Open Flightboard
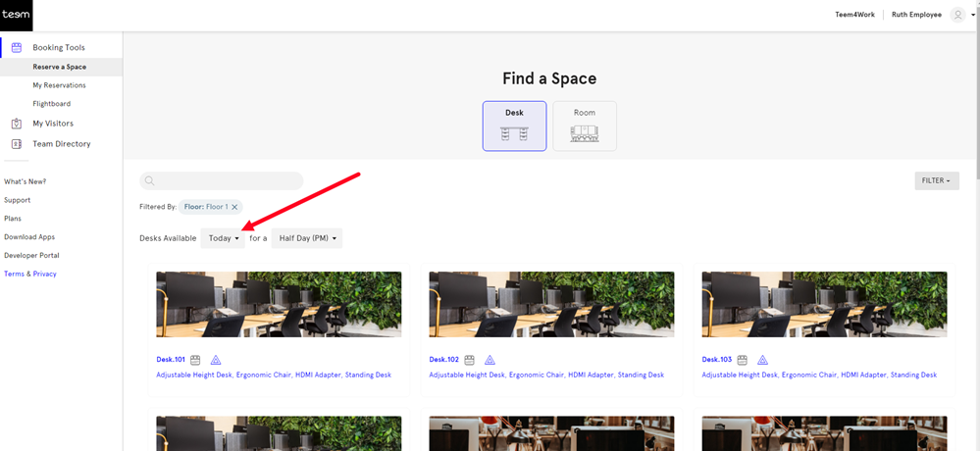Viewport: 980px width, 451px height. coord(52,104)
